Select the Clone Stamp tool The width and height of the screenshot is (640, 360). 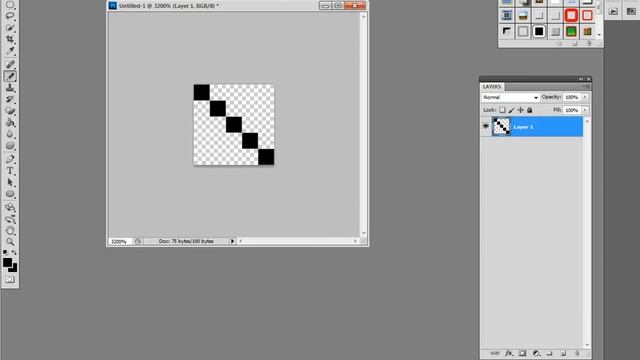[x=10, y=87]
